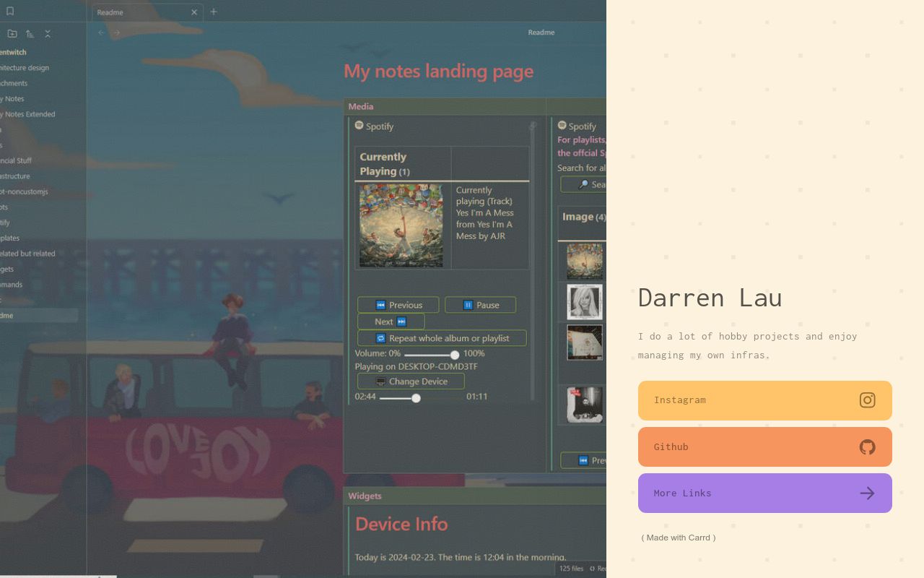Click the Playing on DESKTOP-CDMD3TF text
This screenshot has width=924, height=578.
tap(416, 366)
